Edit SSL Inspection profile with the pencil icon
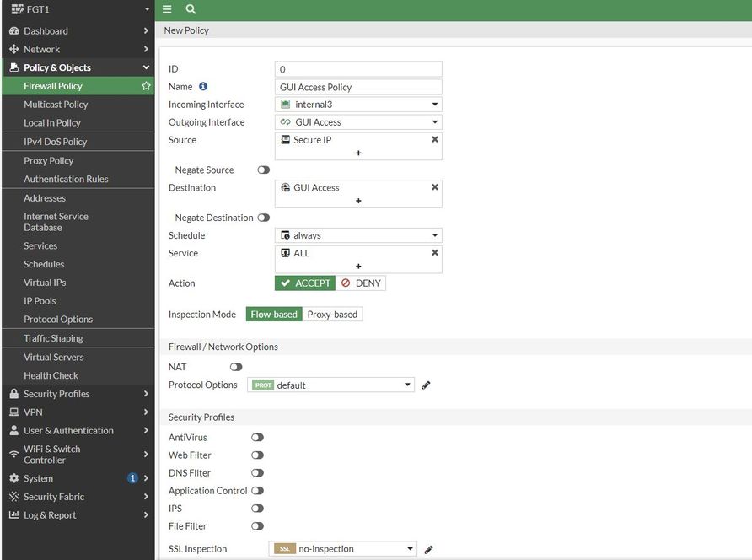Image resolution: width=752 pixels, height=560 pixels. point(428,549)
